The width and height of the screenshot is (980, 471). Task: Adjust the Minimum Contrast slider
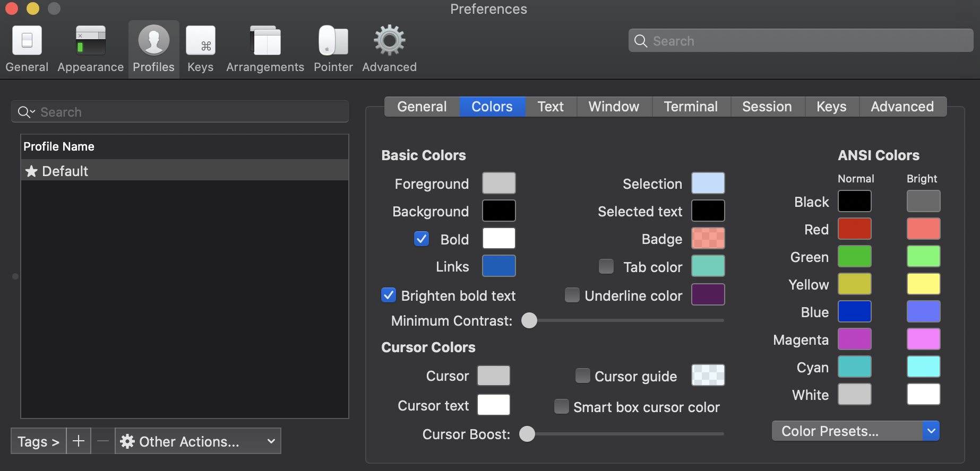pyautogui.click(x=529, y=320)
